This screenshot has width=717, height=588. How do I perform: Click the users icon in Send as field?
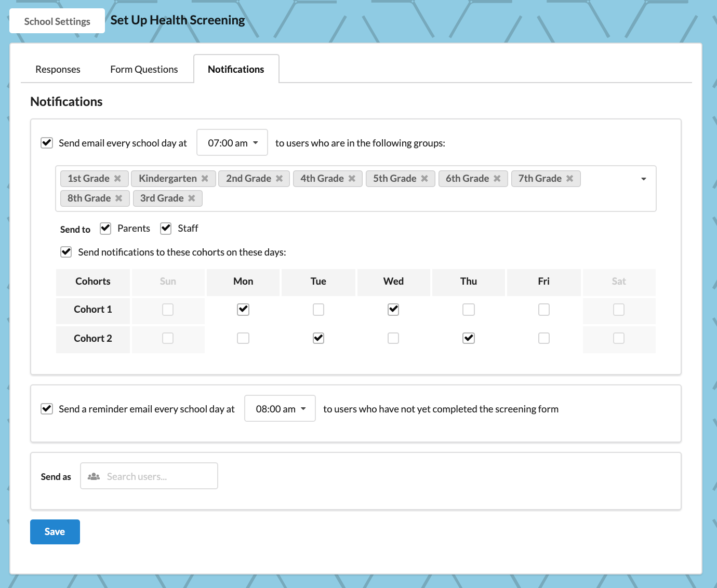pos(94,476)
